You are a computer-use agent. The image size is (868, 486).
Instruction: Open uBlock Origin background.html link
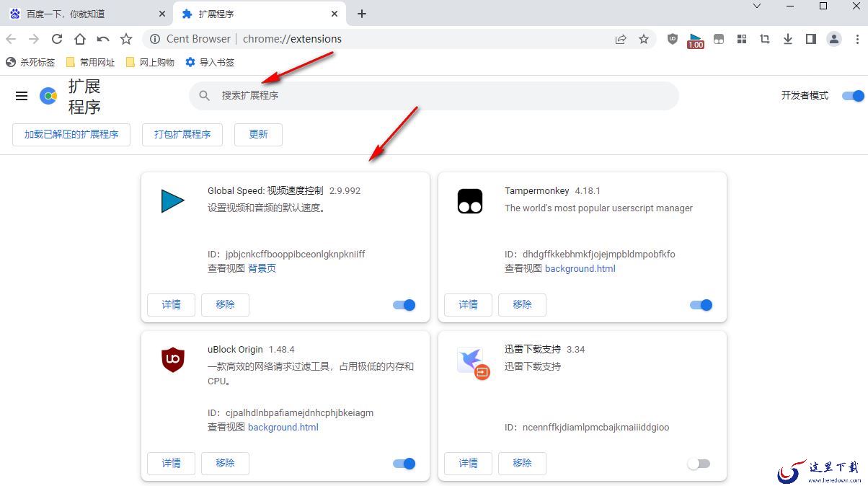[x=283, y=427]
